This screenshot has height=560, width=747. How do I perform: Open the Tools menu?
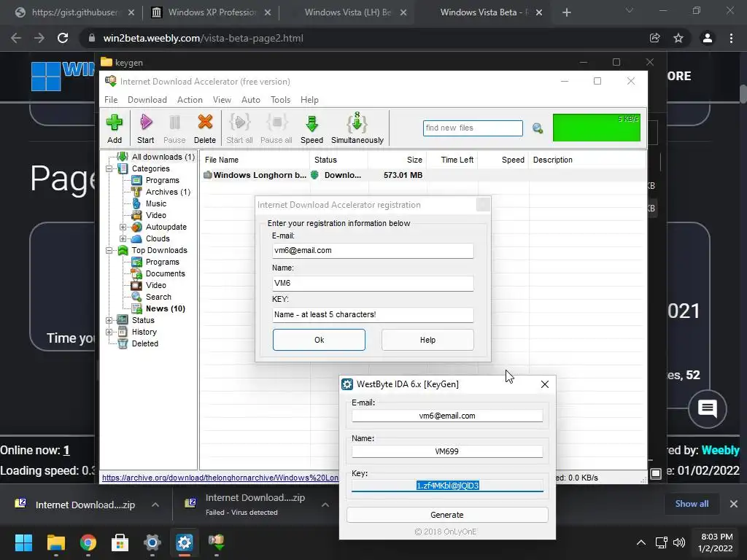point(281,99)
